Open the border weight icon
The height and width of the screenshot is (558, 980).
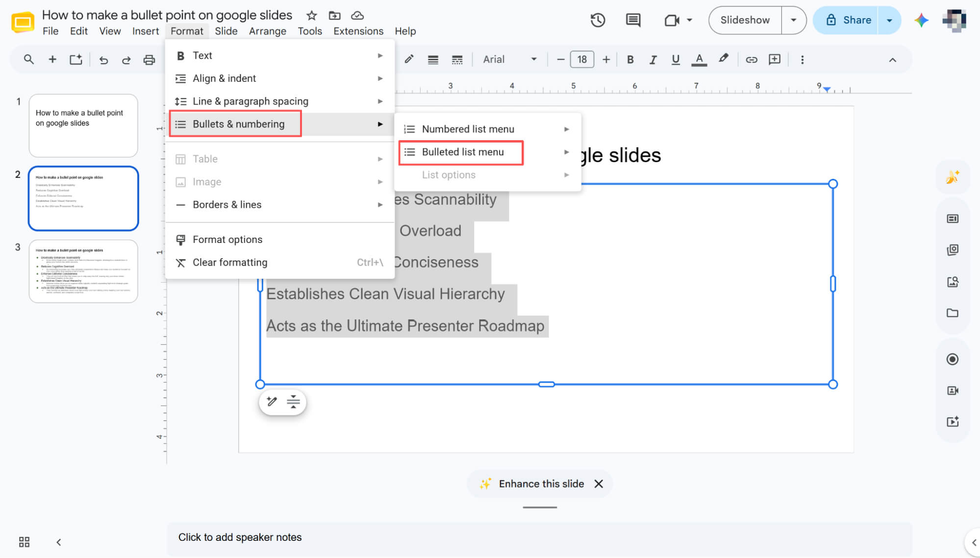click(x=433, y=60)
